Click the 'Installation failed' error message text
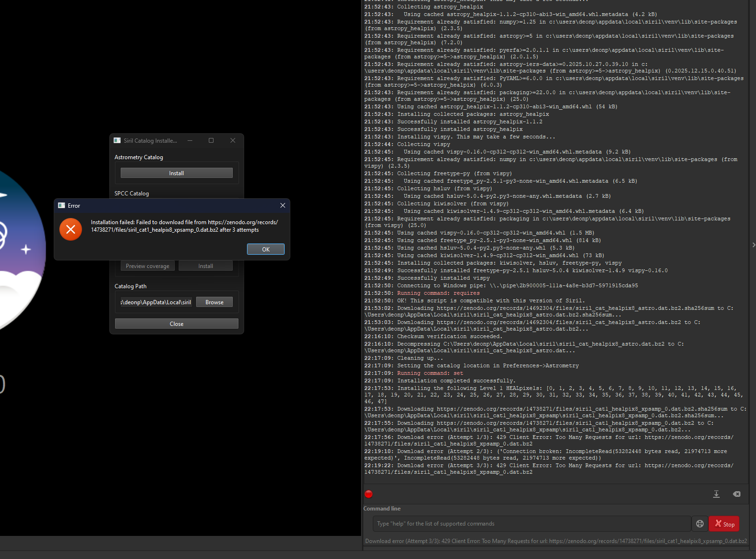Image resolution: width=756 pixels, height=559 pixels. tap(184, 226)
